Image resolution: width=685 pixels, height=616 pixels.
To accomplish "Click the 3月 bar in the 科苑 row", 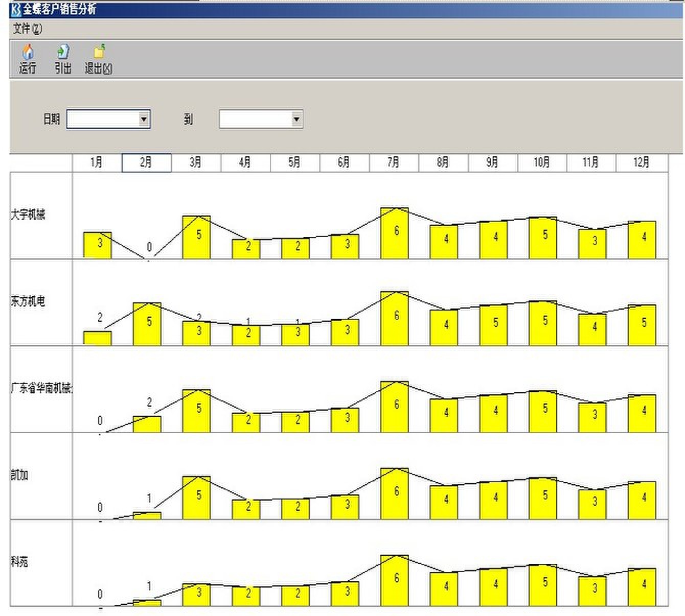I will point(196,595).
